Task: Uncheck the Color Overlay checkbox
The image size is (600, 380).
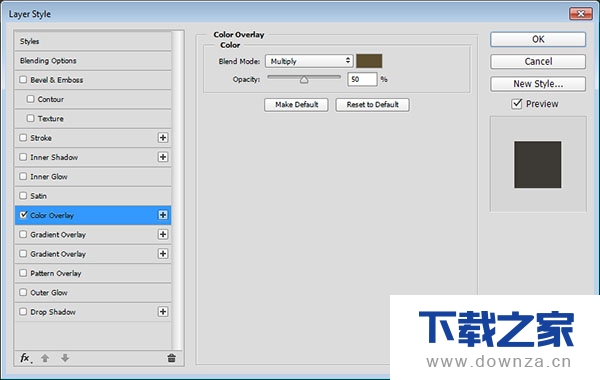Action: click(24, 215)
